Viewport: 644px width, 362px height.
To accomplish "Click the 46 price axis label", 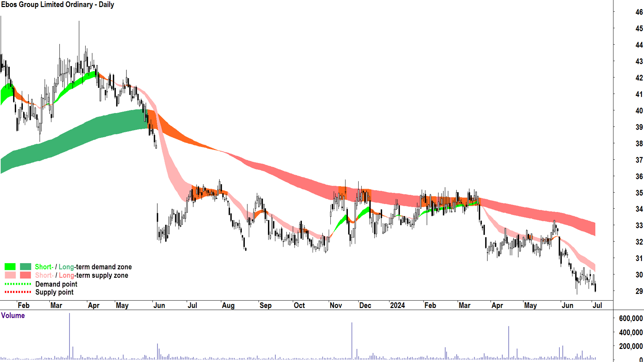I will (639, 12).
